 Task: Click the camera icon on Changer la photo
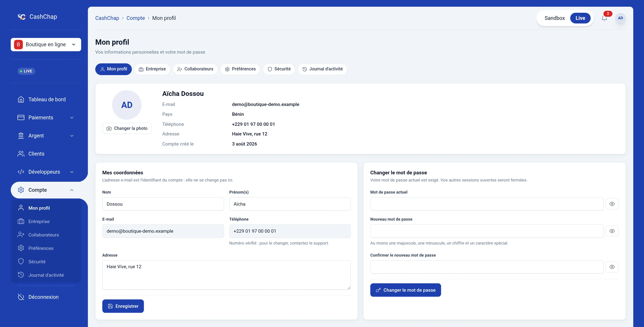pos(109,128)
